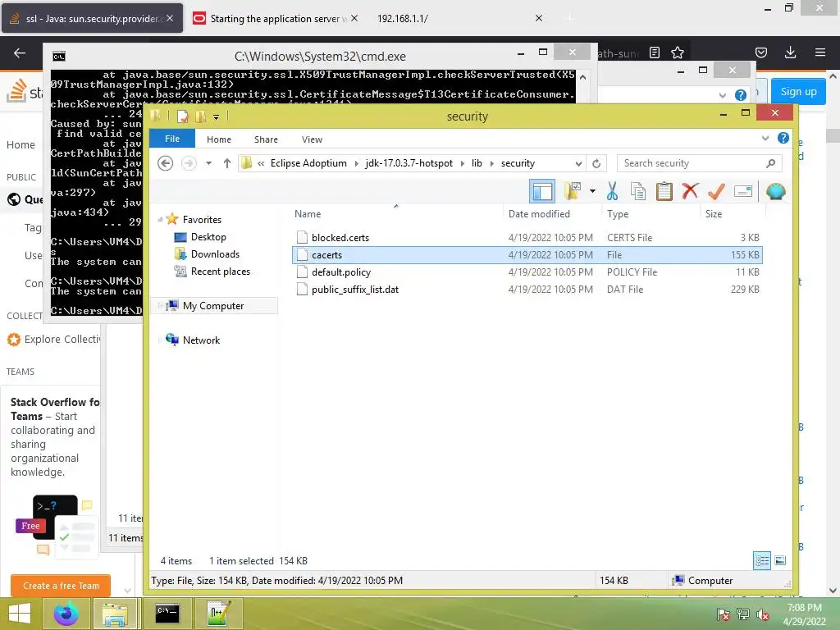The image size is (840, 630).
Task: Click the orange checkmark Properties icon
Action: [x=716, y=191]
